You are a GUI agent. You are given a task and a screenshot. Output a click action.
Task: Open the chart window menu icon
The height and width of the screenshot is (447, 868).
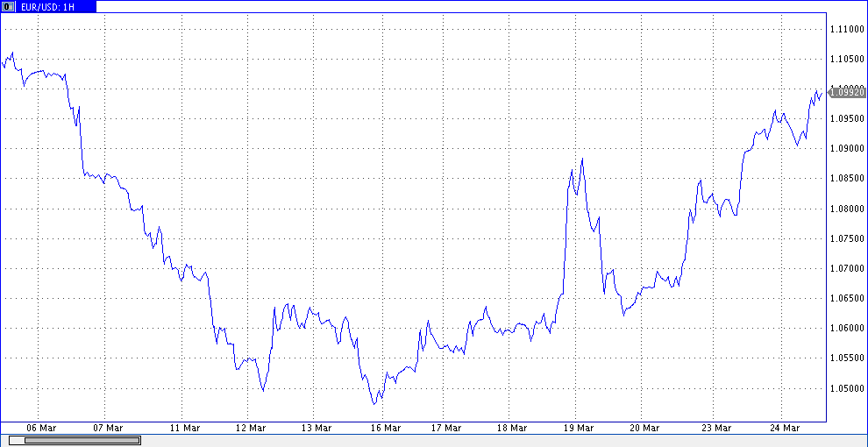coord(8,7)
